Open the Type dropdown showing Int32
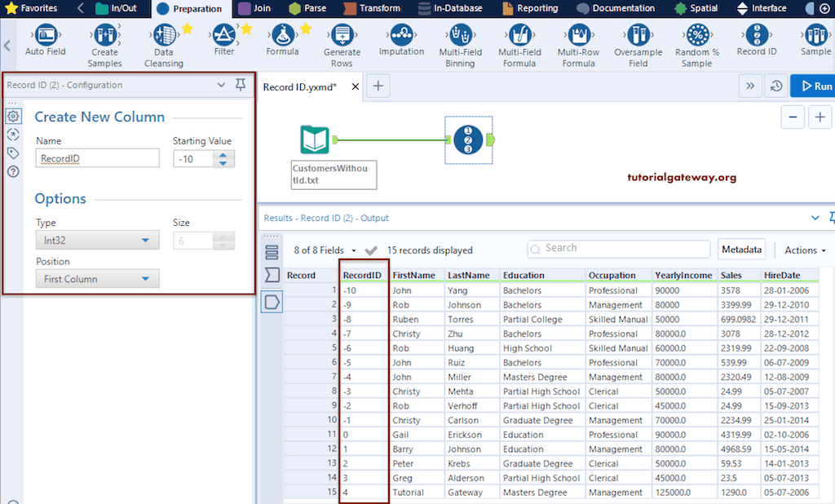 [98, 241]
